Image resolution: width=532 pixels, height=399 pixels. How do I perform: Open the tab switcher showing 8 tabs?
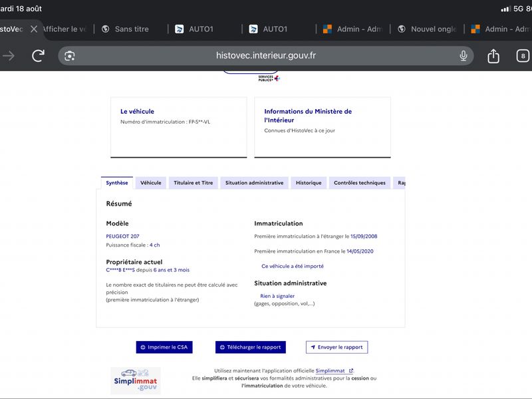pos(523,56)
